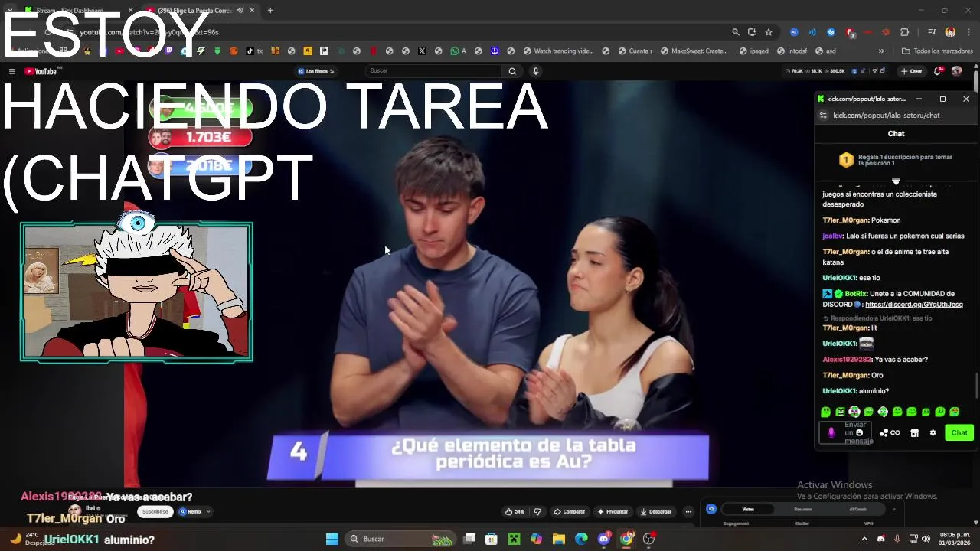This screenshot has height=551, width=980.
Task: Open more actions ellipsis under video
Action: [x=688, y=511]
